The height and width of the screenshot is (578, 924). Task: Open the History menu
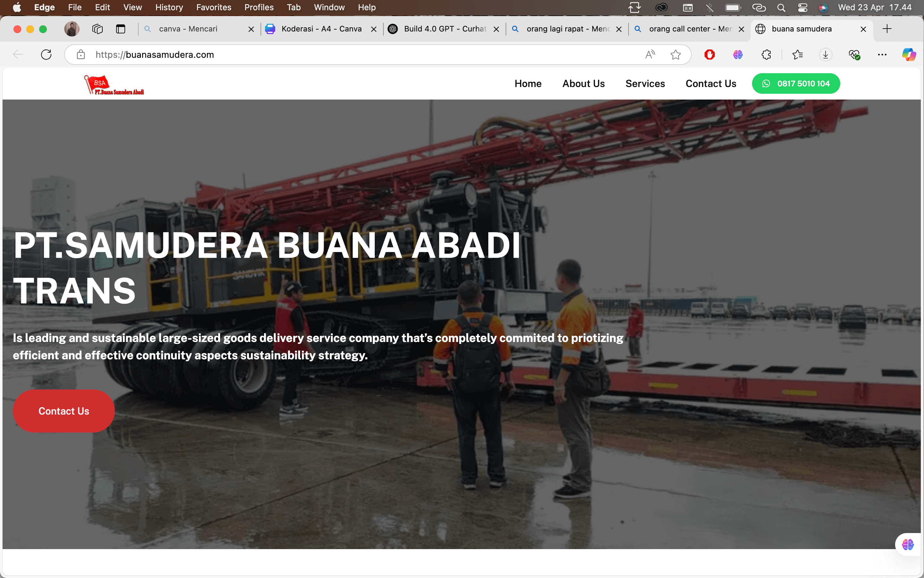169,7
